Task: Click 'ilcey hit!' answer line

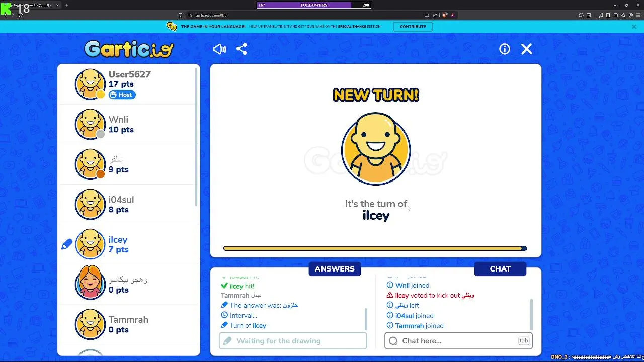Action: point(237,286)
